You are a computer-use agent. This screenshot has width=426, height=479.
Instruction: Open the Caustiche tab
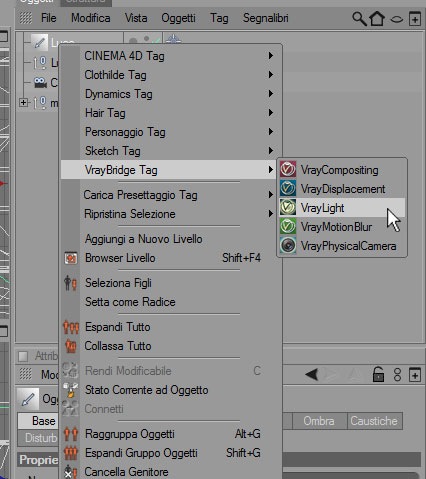(374, 421)
